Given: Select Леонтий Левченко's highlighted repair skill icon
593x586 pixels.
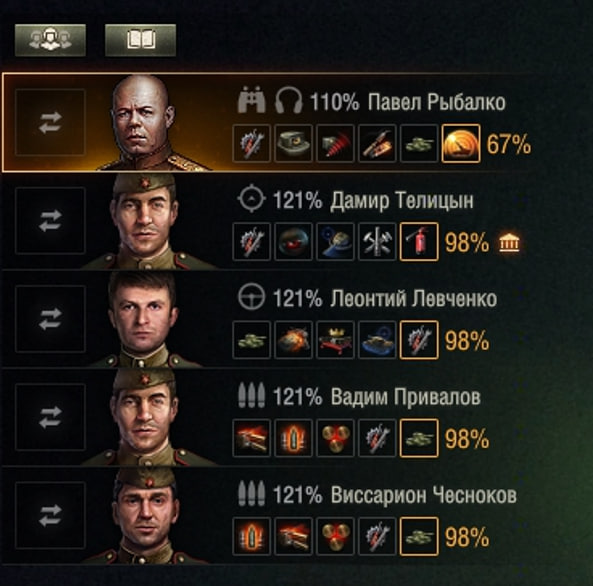Looking at the screenshot, I should (x=419, y=340).
